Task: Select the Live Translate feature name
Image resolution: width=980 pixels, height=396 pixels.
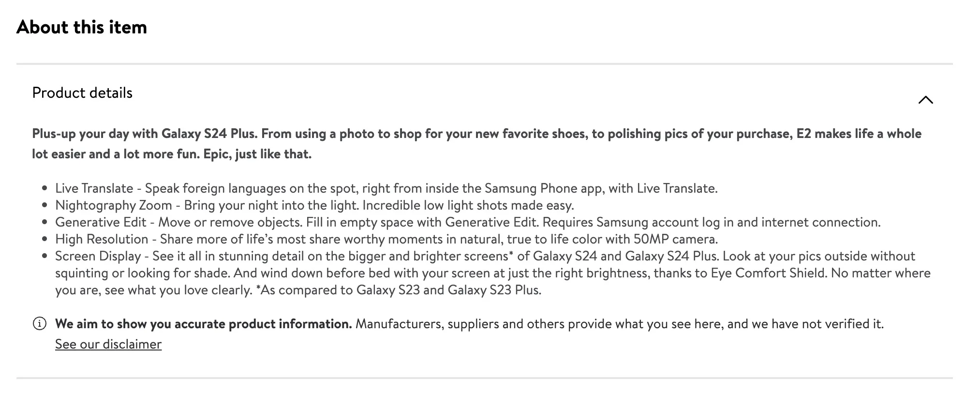Action: pos(94,188)
